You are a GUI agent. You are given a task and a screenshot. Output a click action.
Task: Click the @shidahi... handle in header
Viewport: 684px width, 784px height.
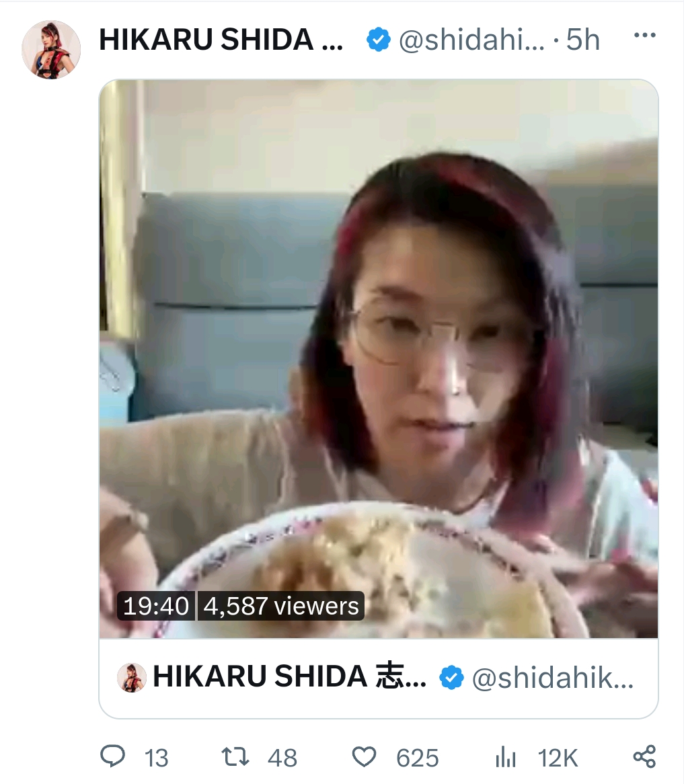click(471, 40)
